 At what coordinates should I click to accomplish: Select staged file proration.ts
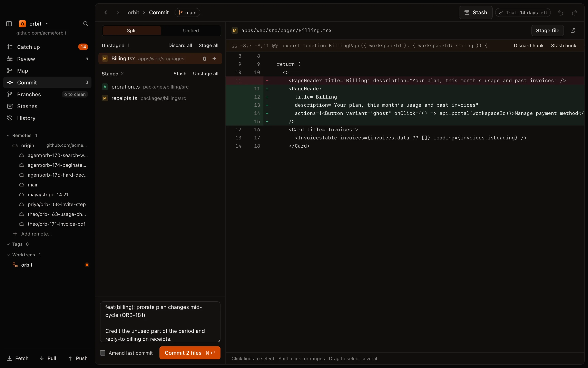pyautogui.click(x=160, y=87)
